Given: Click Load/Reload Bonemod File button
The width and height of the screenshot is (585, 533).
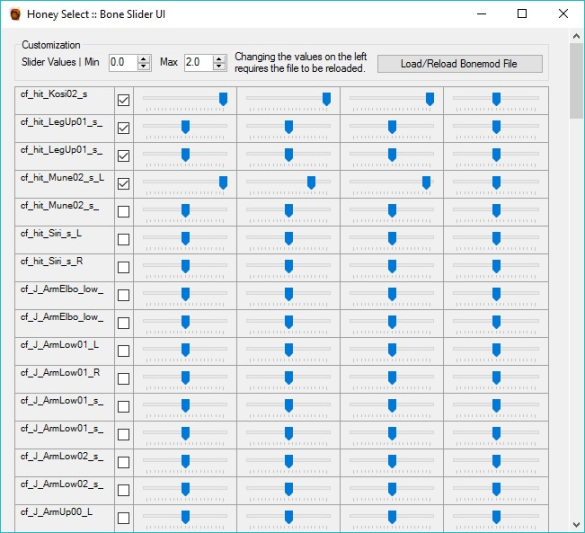Looking at the screenshot, I should point(460,64).
